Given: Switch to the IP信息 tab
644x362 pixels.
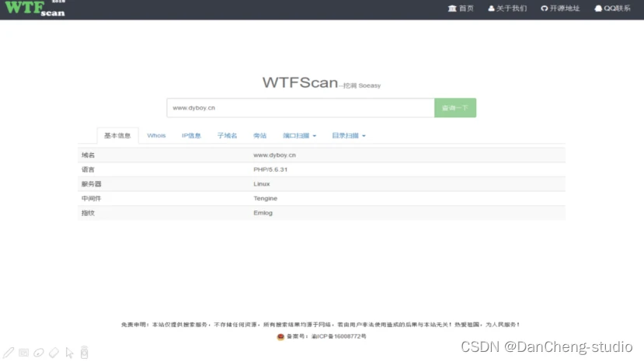Looking at the screenshot, I should pyautogui.click(x=191, y=136).
